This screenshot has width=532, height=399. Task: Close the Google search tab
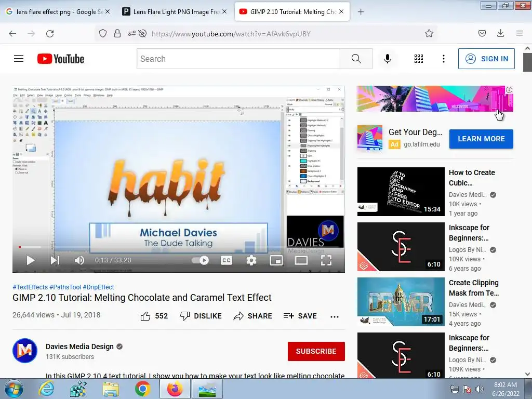[108, 11]
